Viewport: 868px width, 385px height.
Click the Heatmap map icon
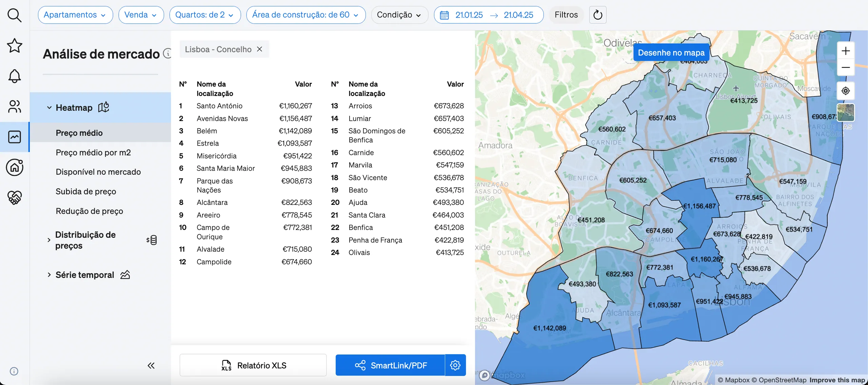[104, 107]
